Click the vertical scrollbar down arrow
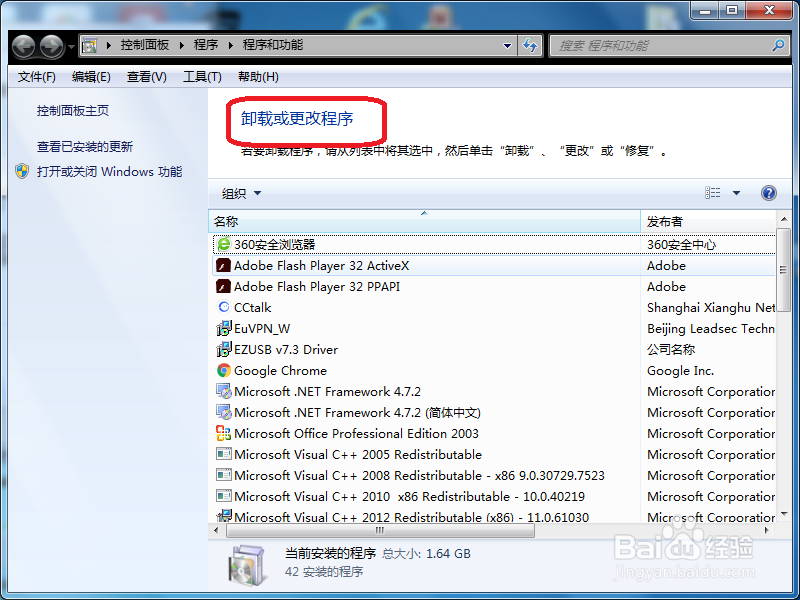Screen dimensions: 800x600 pos(783,513)
